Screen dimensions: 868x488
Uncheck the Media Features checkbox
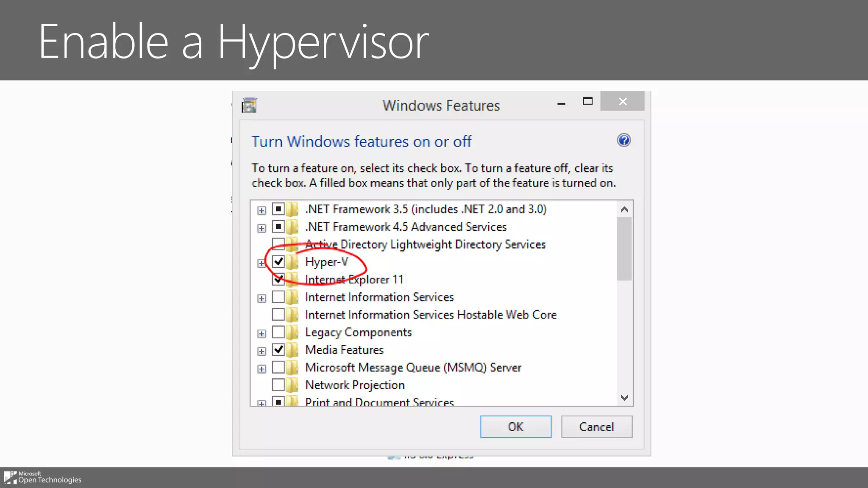tap(278, 349)
